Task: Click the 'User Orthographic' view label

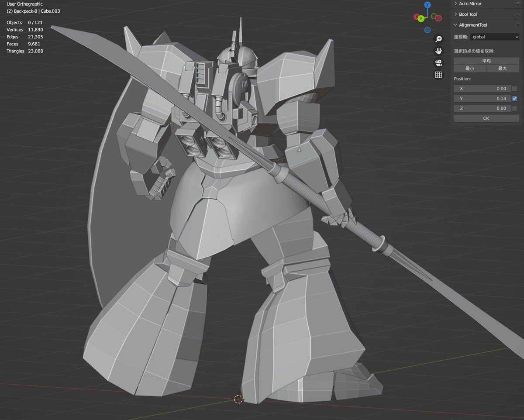Action: pyautogui.click(x=25, y=4)
